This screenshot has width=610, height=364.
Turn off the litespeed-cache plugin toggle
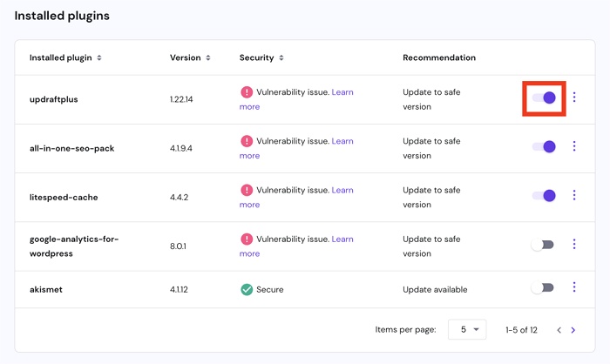[x=544, y=196]
